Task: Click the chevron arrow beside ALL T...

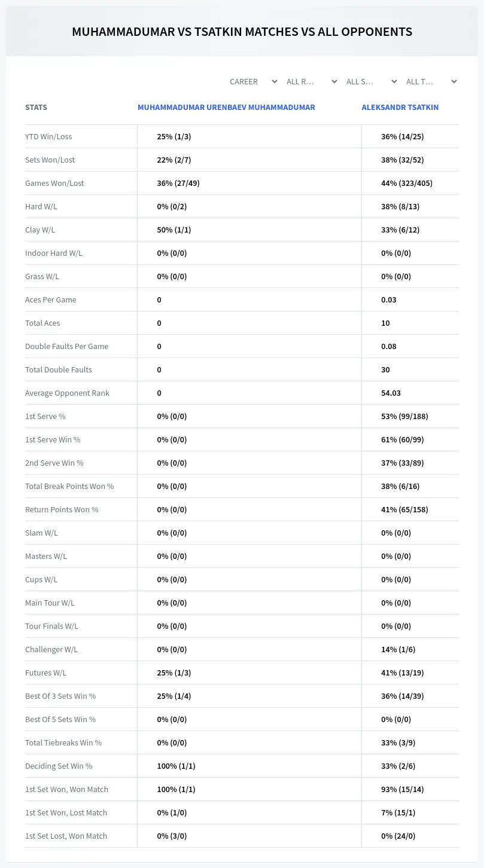Action: click(454, 81)
